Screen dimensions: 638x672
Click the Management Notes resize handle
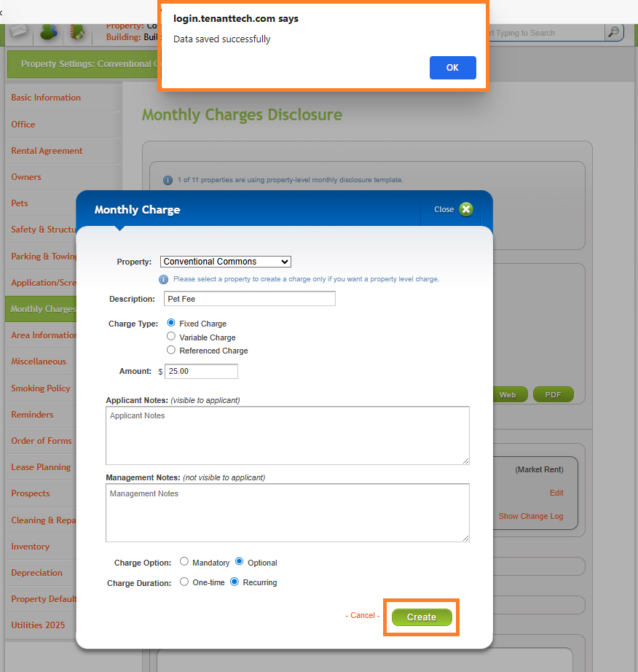(x=466, y=539)
